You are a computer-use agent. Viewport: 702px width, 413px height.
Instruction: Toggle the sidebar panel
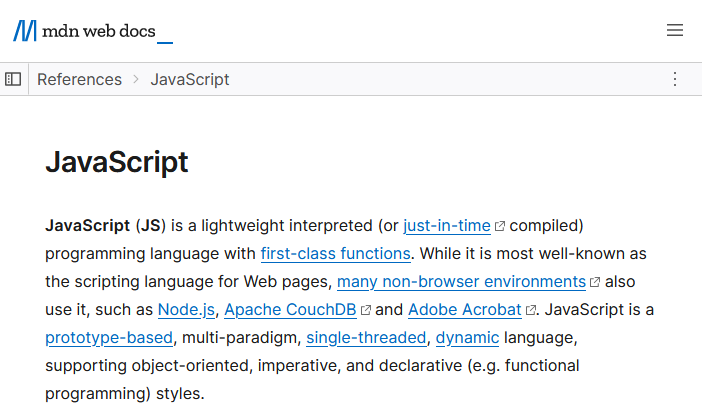[x=13, y=79]
